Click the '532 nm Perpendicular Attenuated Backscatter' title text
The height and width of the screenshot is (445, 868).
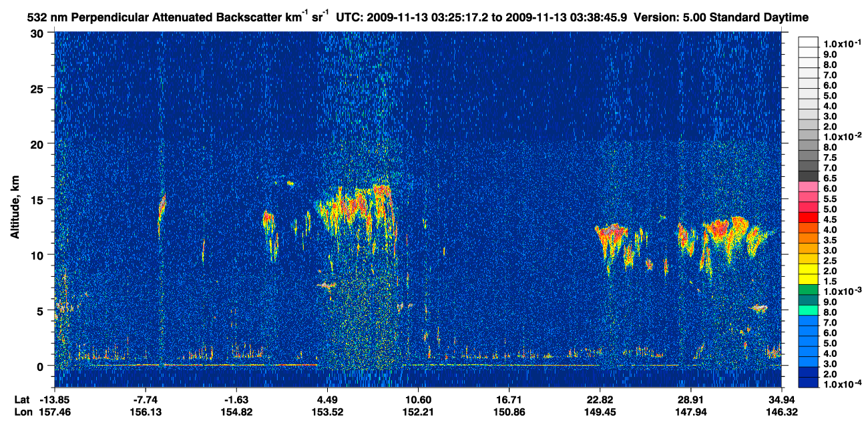tap(154, 16)
